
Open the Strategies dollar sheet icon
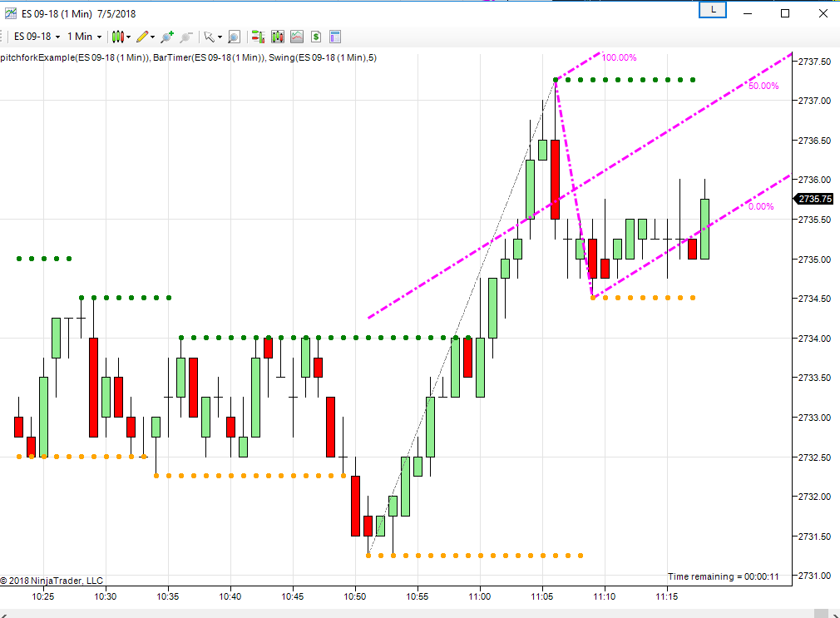coord(316,37)
